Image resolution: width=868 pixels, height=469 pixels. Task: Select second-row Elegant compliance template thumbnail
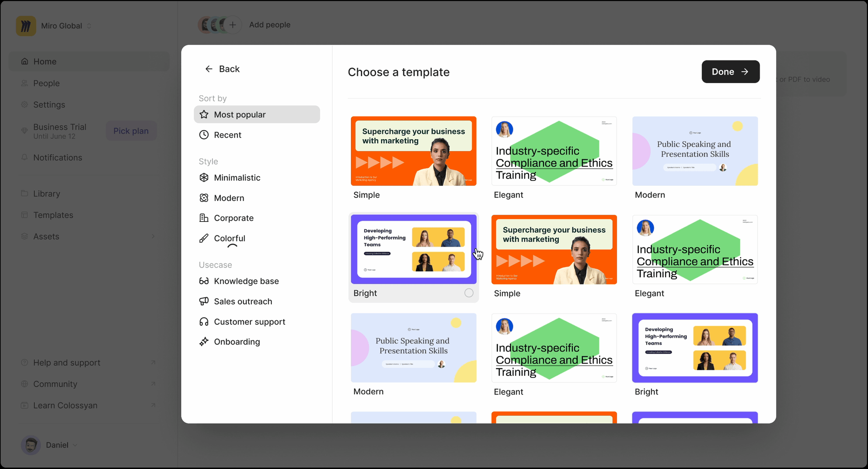click(695, 249)
